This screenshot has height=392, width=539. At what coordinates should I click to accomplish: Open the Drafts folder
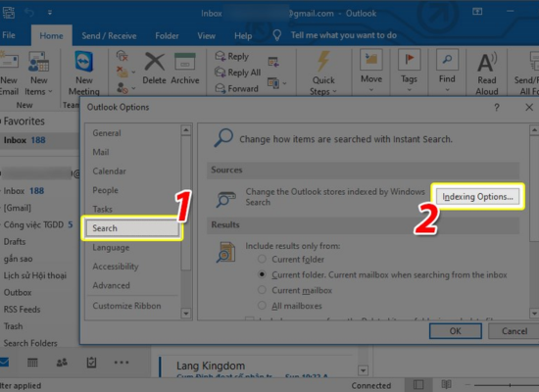tap(15, 241)
